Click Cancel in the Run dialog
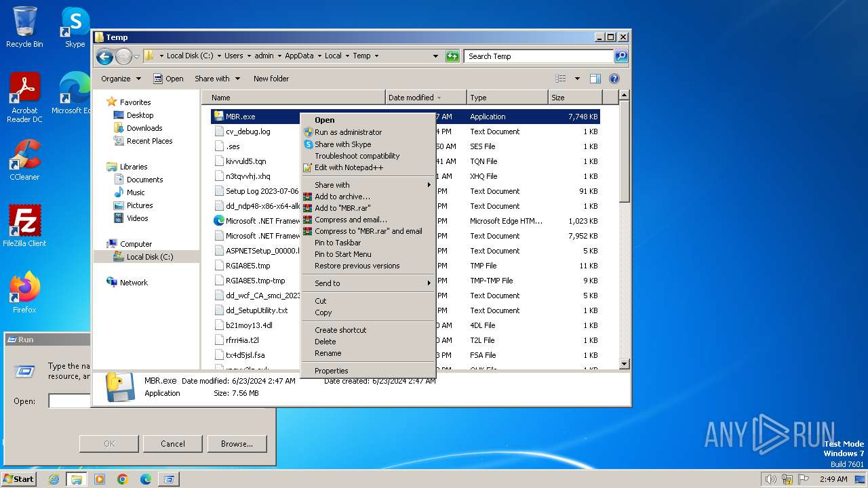 (x=173, y=444)
